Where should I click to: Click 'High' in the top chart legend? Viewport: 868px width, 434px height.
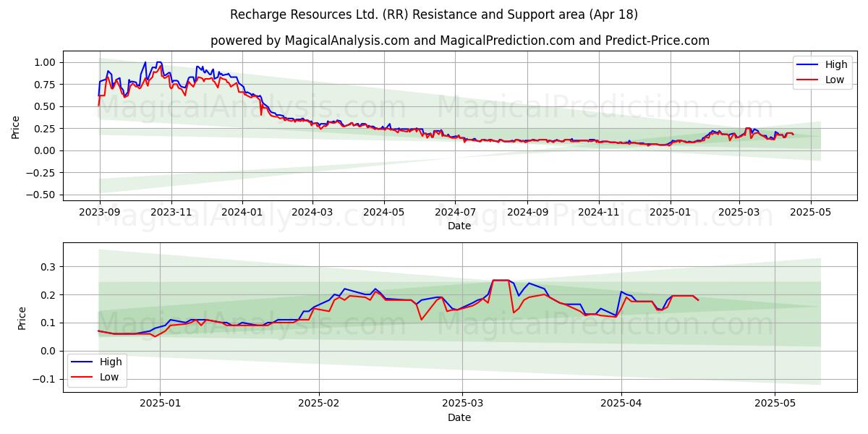836,64
